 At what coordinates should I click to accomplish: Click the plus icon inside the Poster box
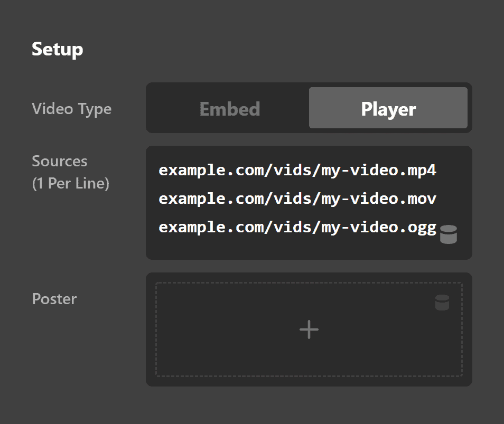309,329
